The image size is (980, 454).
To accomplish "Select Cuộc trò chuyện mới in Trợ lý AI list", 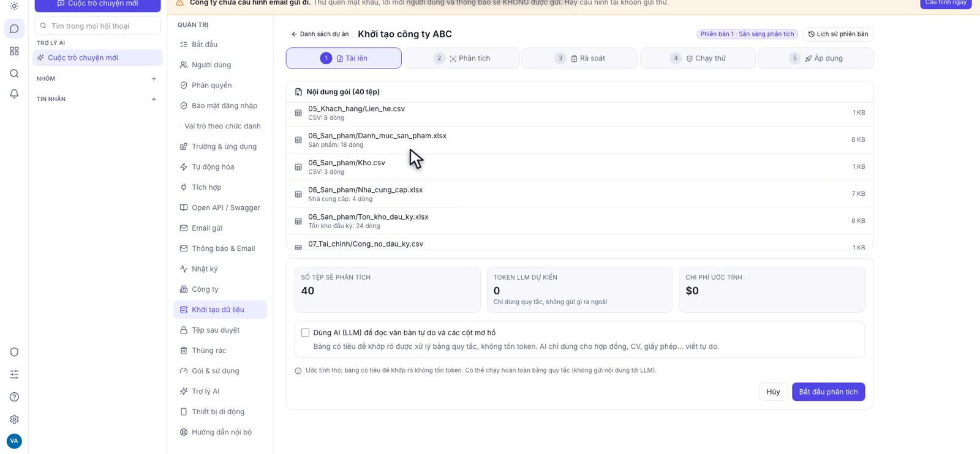I will point(97,58).
